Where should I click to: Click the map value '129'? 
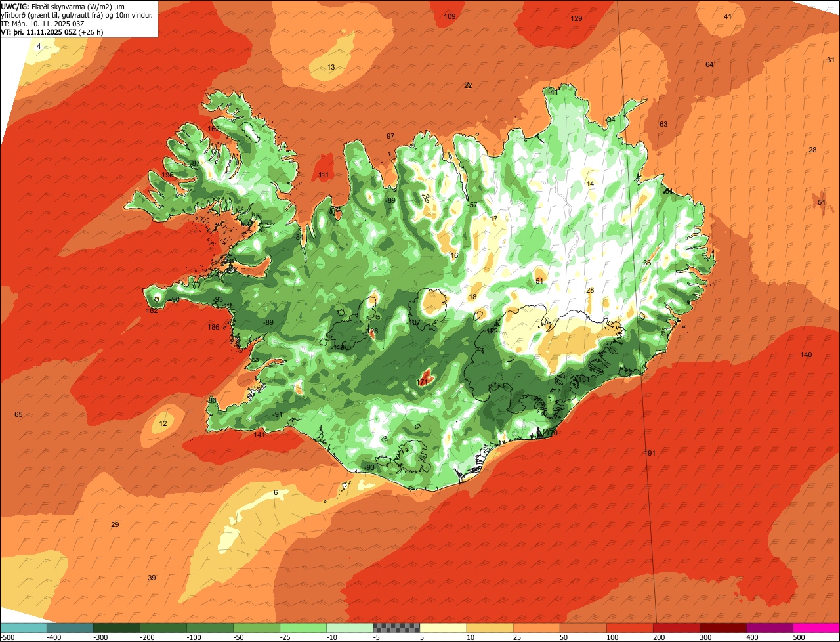(576, 18)
